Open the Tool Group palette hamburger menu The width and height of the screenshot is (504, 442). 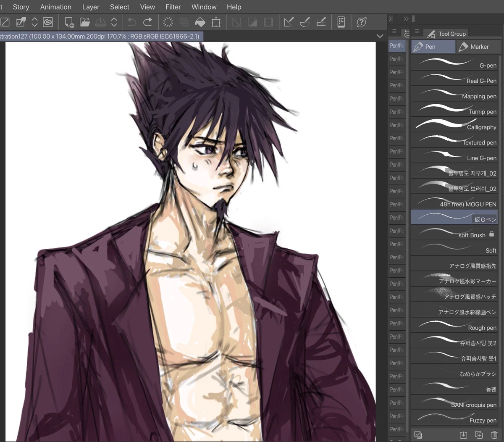point(417,31)
